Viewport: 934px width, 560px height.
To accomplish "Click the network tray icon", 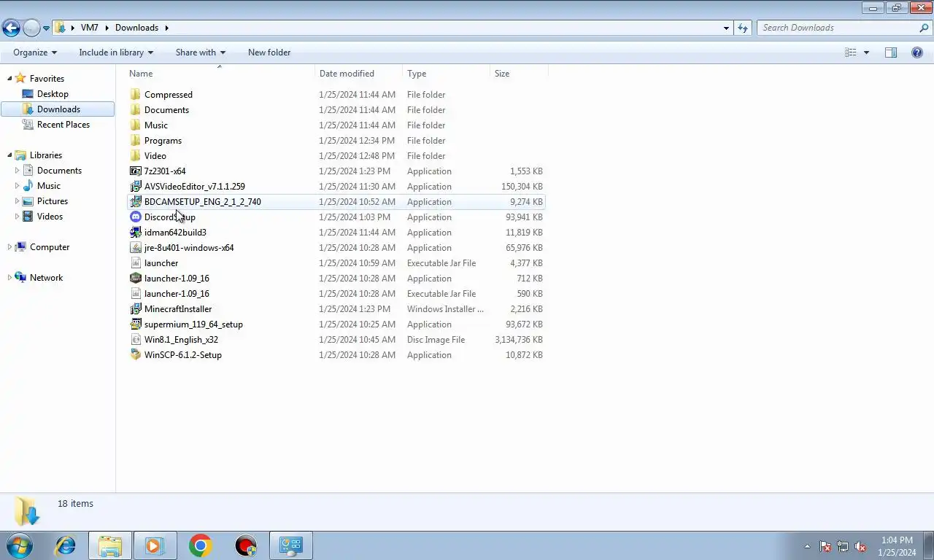I will (843, 546).
